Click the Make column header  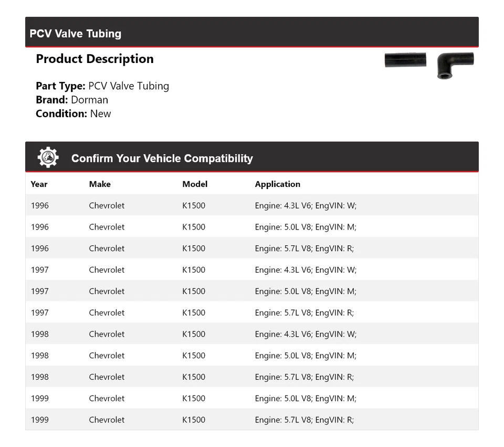[x=100, y=184]
